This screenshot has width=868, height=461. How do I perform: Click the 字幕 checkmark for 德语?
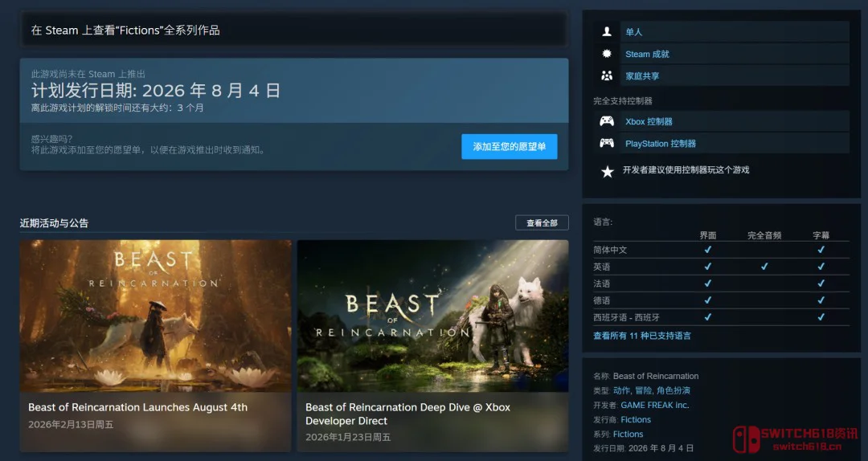[821, 300]
